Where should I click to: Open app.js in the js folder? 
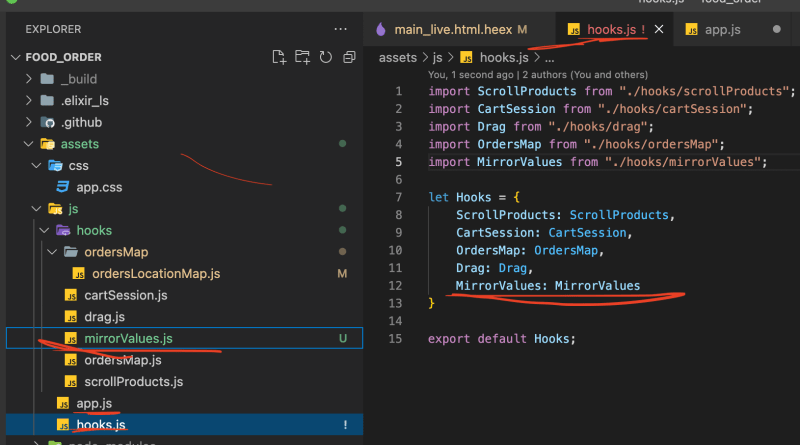coord(94,403)
